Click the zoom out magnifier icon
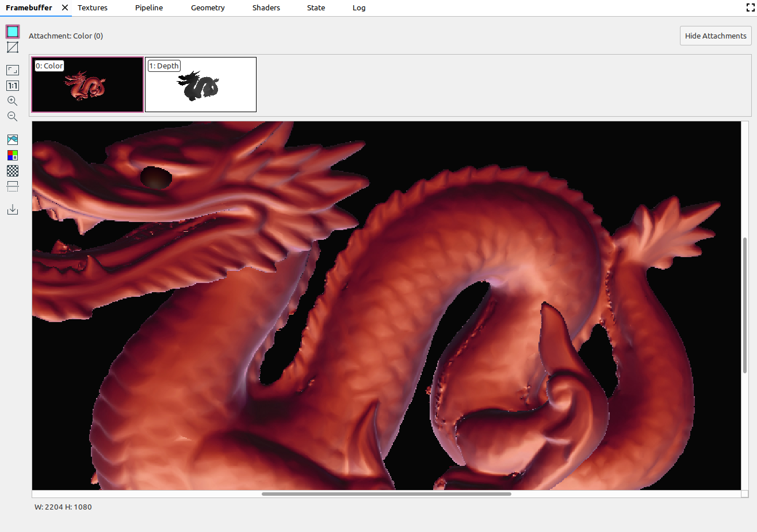The image size is (757, 532). point(13,117)
